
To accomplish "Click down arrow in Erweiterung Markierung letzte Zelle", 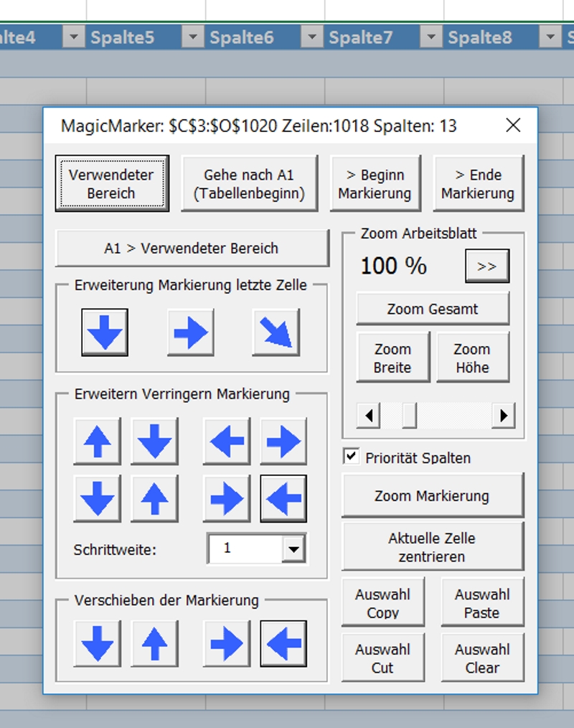I will [105, 332].
